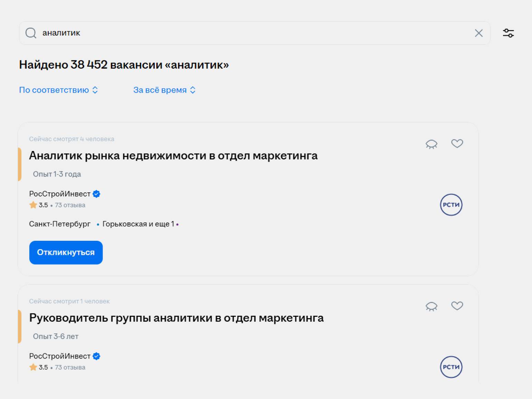The image size is (532, 399).
Task: Expand the «За всё время» period dropdown
Action: [164, 90]
